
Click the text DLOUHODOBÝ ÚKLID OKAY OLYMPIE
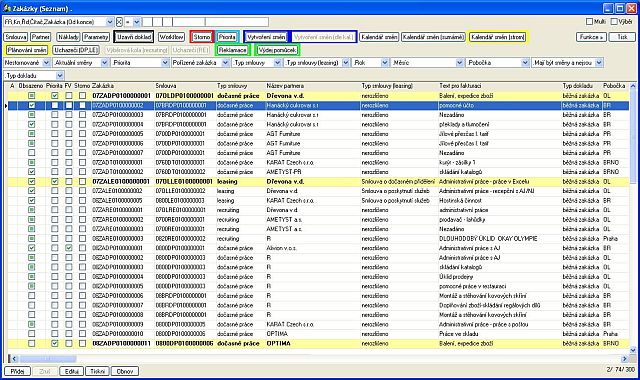pos(488,239)
